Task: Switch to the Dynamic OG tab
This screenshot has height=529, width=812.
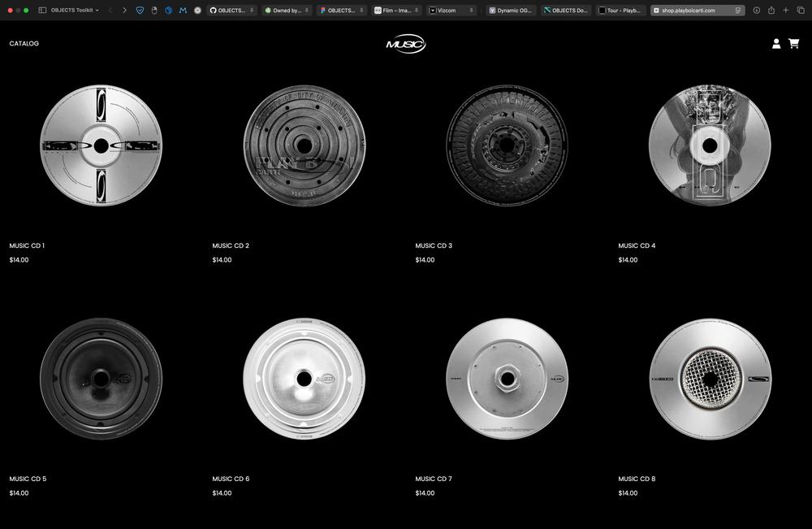Action: tap(512, 11)
